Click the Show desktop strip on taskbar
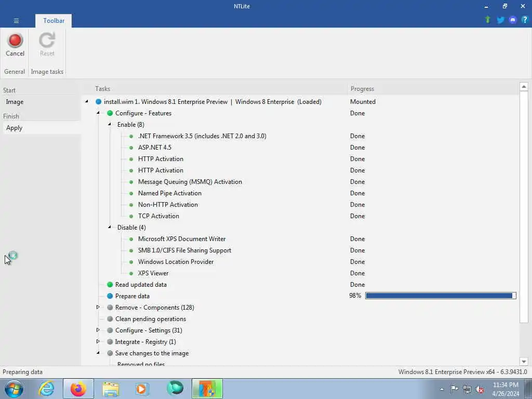This screenshot has width=532, height=399. 528,389
